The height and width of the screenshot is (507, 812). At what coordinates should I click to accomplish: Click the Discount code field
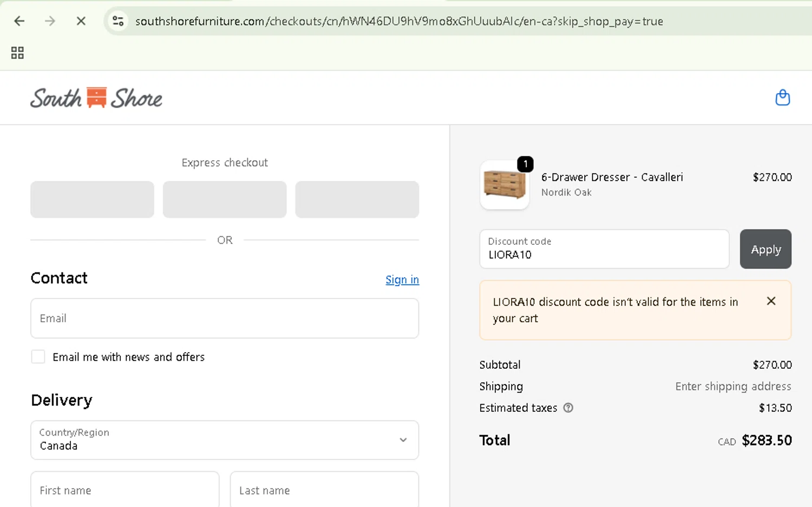(x=604, y=249)
